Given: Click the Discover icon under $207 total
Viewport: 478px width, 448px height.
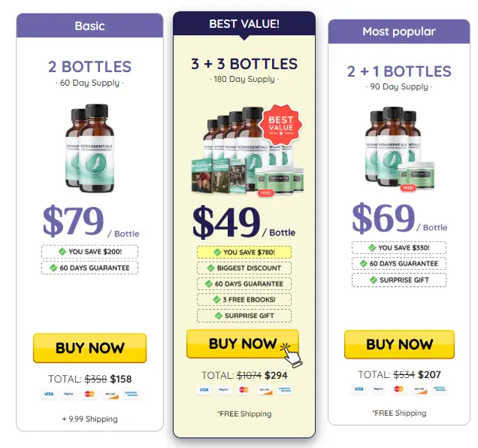Looking at the screenshot, I should (x=419, y=389).
